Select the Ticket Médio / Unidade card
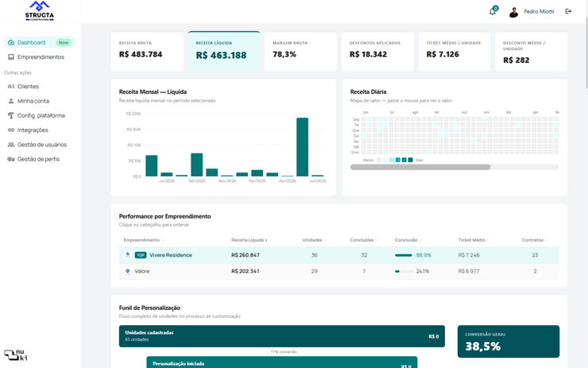The width and height of the screenshot is (588, 368). click(x=455, y=52)
